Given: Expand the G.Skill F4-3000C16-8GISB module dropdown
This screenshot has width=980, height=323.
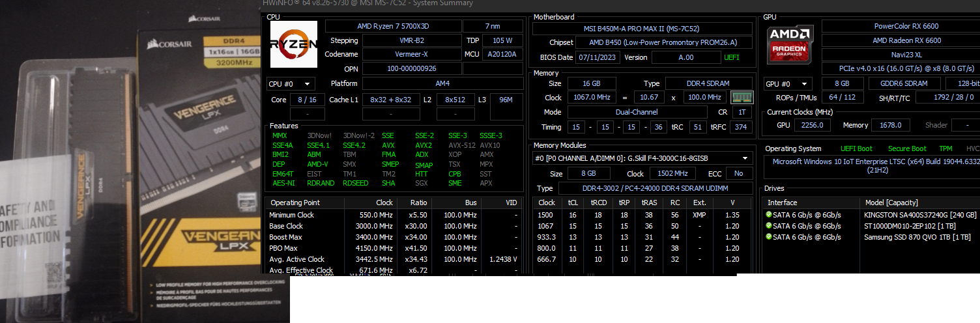Looking at the screenshot, I should point(642,158).
